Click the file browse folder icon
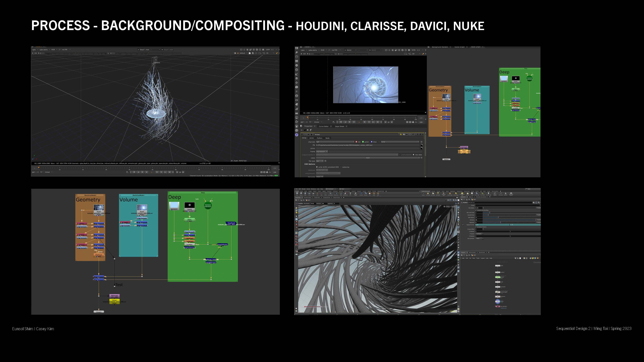This screenshot has width=644, height=362. pos(421,145)
